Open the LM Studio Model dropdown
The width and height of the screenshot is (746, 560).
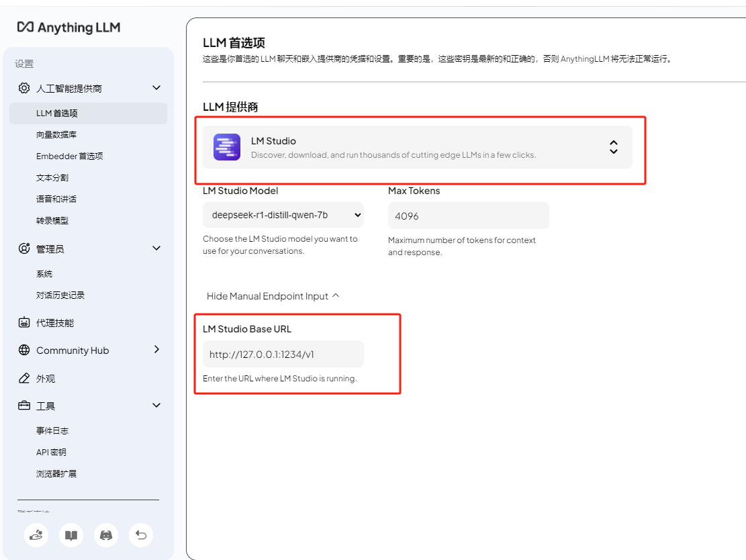tap(283, 216)
